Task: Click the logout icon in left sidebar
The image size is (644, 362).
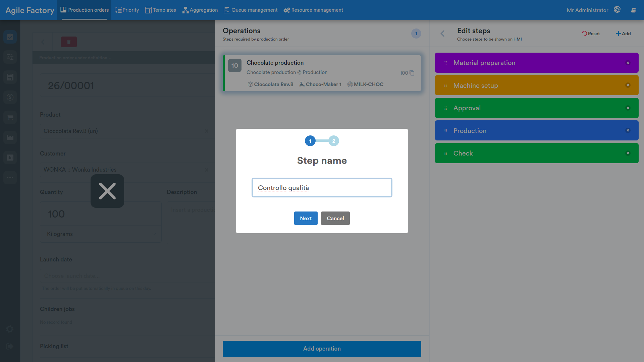Action: tap(10, 346)
